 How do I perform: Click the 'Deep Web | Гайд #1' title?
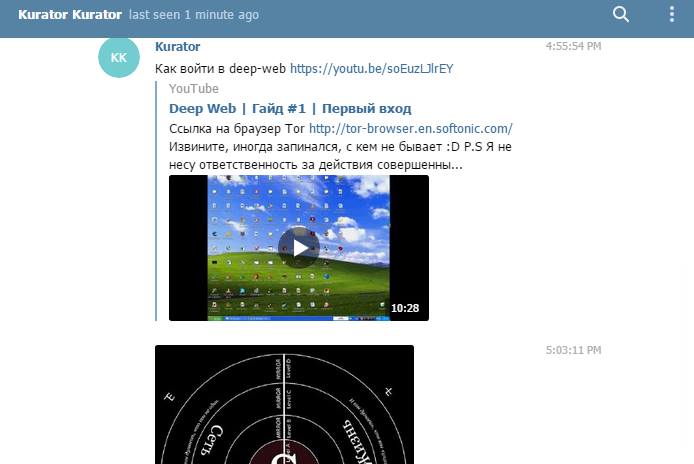click(290, 108)
